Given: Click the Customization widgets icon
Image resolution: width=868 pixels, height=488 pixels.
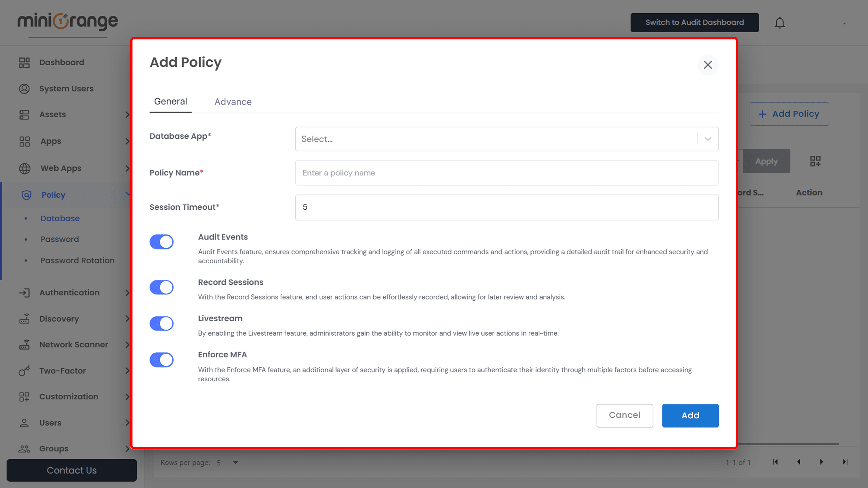Looking at the screenshot, I should click(x=24, y=397).
